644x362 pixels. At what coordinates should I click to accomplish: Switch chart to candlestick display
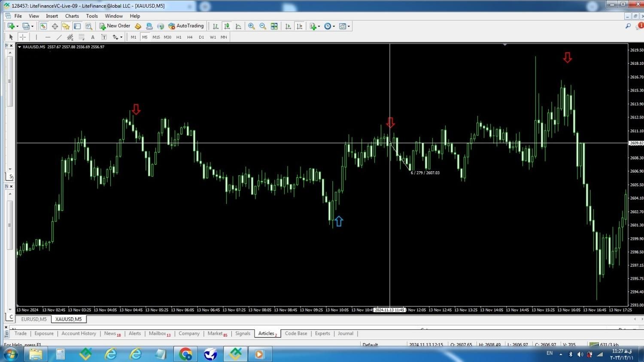point(227,26)
